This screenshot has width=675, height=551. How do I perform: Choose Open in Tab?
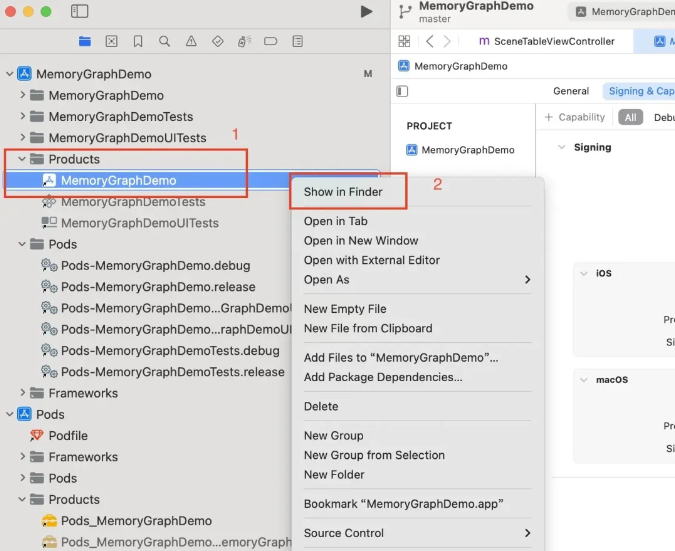coord(336,221)
